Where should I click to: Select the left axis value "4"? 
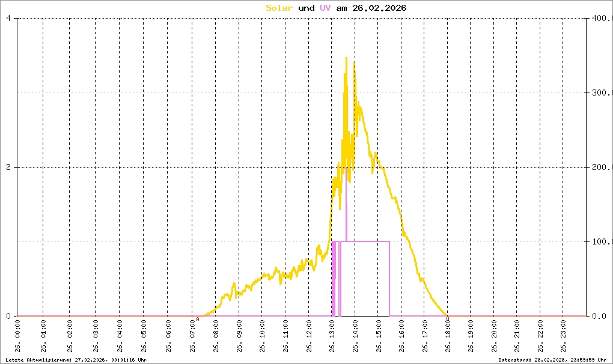click(8, 19)
